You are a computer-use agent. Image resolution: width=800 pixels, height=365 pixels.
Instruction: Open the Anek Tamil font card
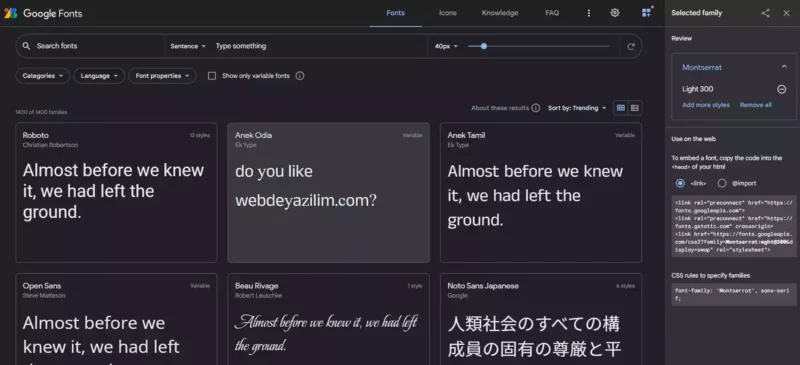pos(541,192)
